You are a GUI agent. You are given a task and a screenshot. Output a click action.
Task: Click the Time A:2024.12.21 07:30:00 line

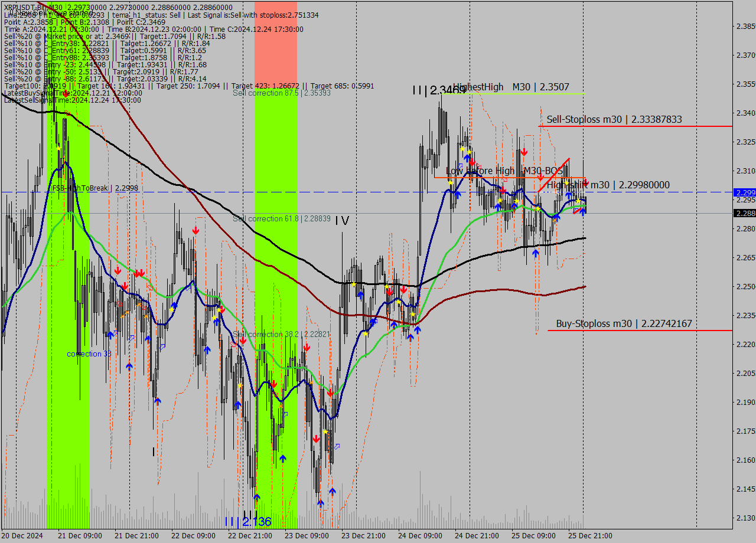click(154, 29)
